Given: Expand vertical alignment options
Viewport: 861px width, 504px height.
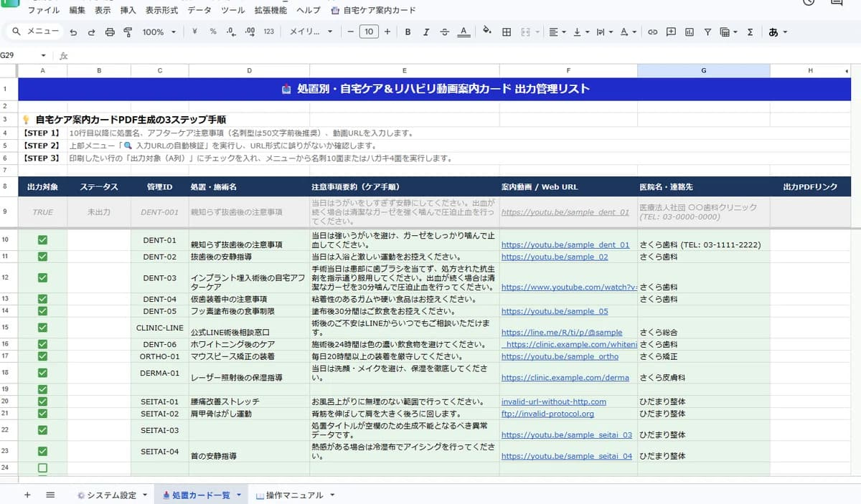Looking at the screenshot, I should point(581,32).
